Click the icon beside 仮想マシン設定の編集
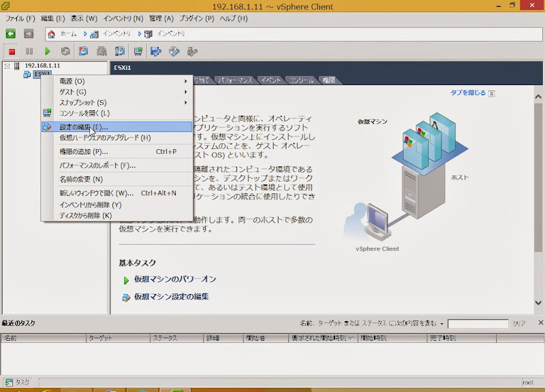Image resolution: width=545 pixels, height=392 pixels. 126,297
